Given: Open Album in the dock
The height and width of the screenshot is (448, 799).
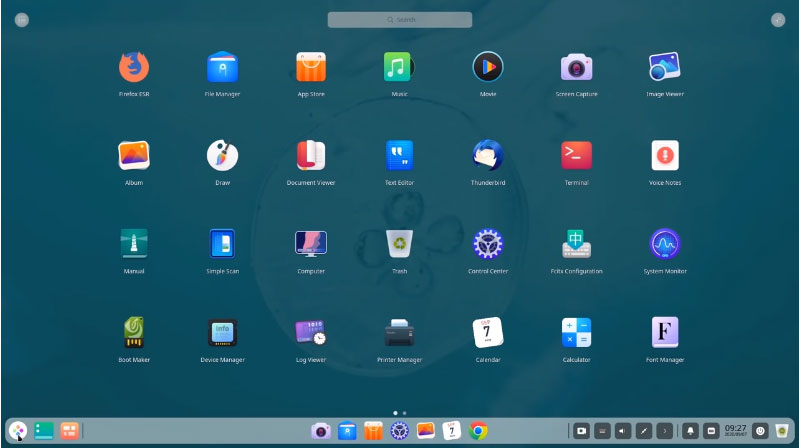Looking at the screenshot, I should tap(425, 431).
